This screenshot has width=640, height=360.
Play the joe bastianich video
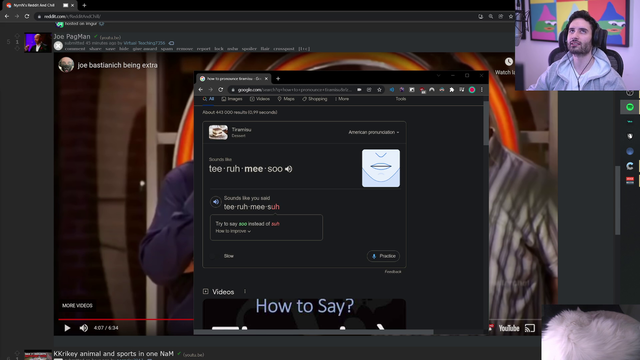click(x=67, y=328)
